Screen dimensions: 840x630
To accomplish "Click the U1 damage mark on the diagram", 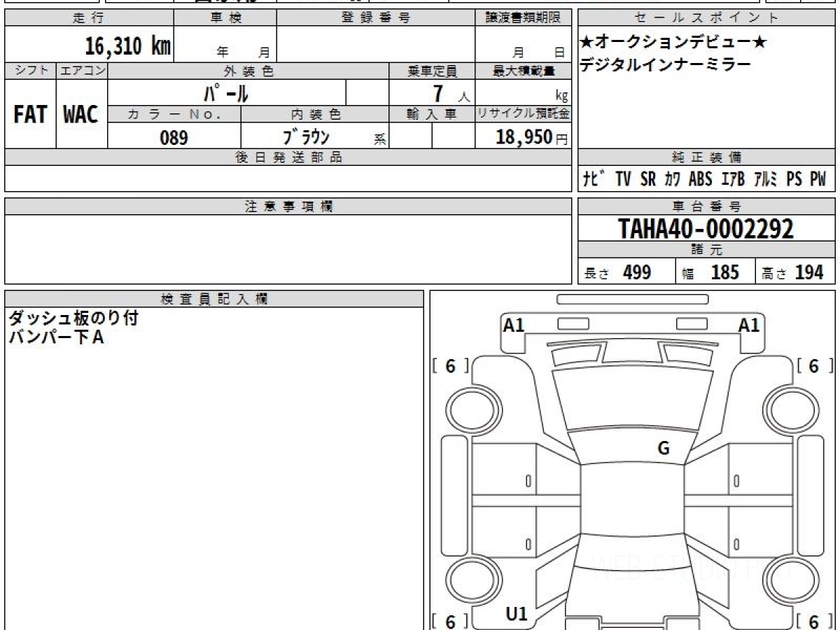I will point(516,614).
